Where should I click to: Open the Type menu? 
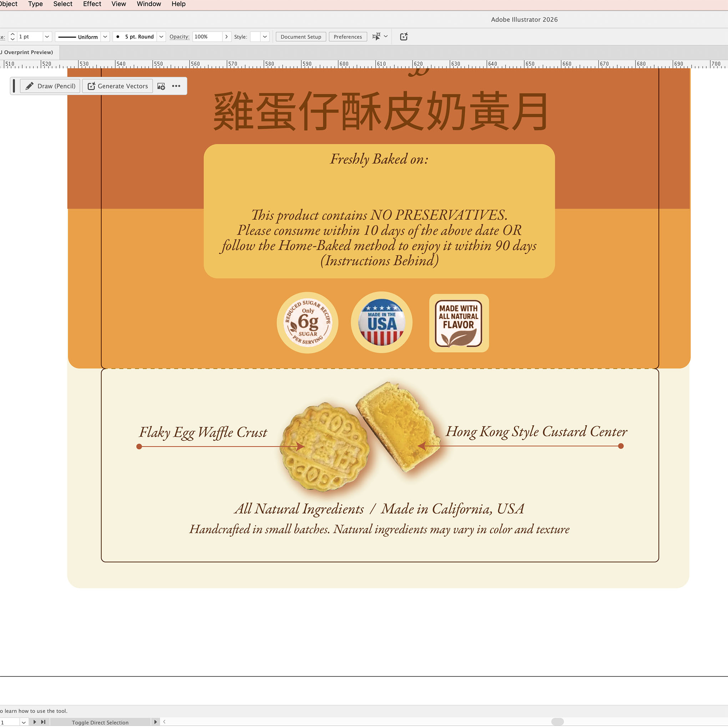click(x=35, y=4)
